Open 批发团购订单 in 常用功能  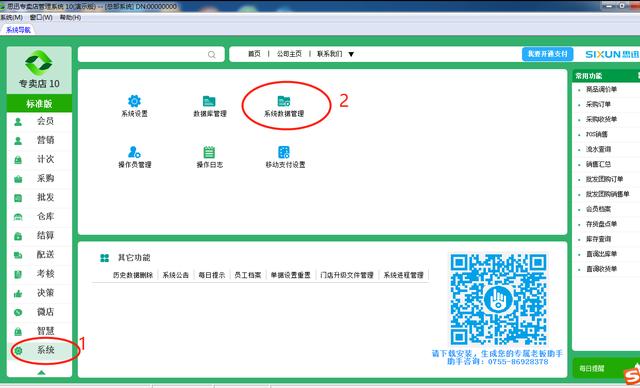tap(605, 179)
